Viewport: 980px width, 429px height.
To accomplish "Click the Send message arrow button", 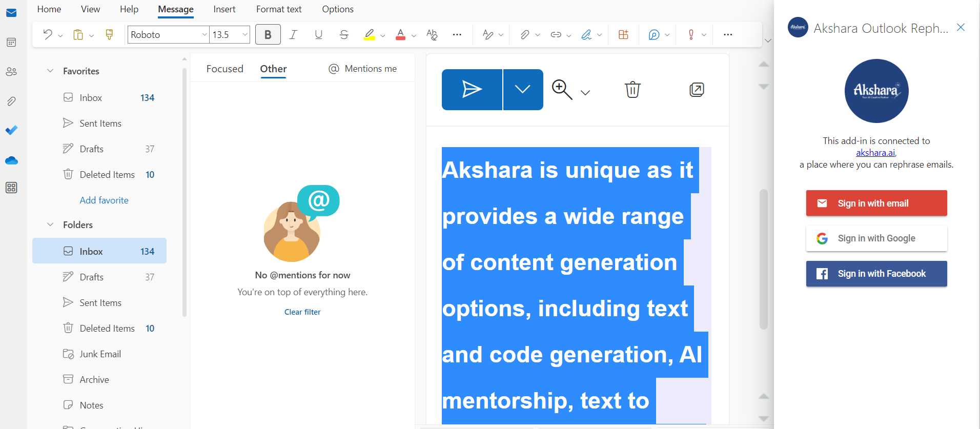I will point(472,90).
